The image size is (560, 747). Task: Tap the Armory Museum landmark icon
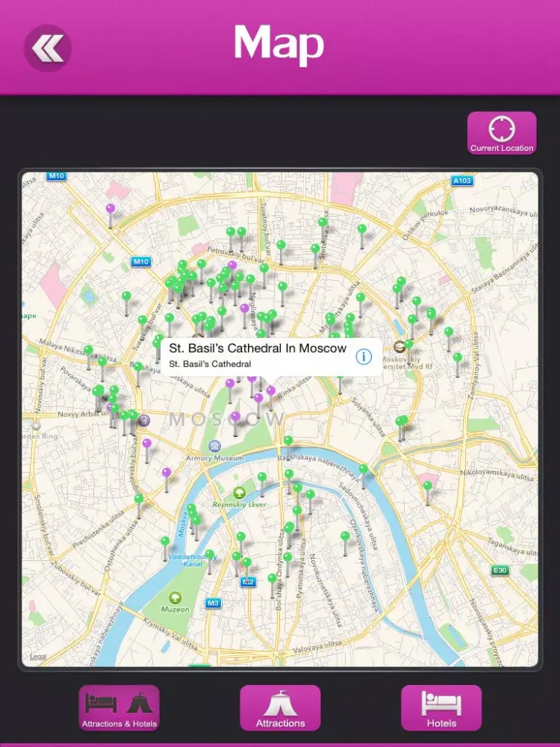[215, 446]
